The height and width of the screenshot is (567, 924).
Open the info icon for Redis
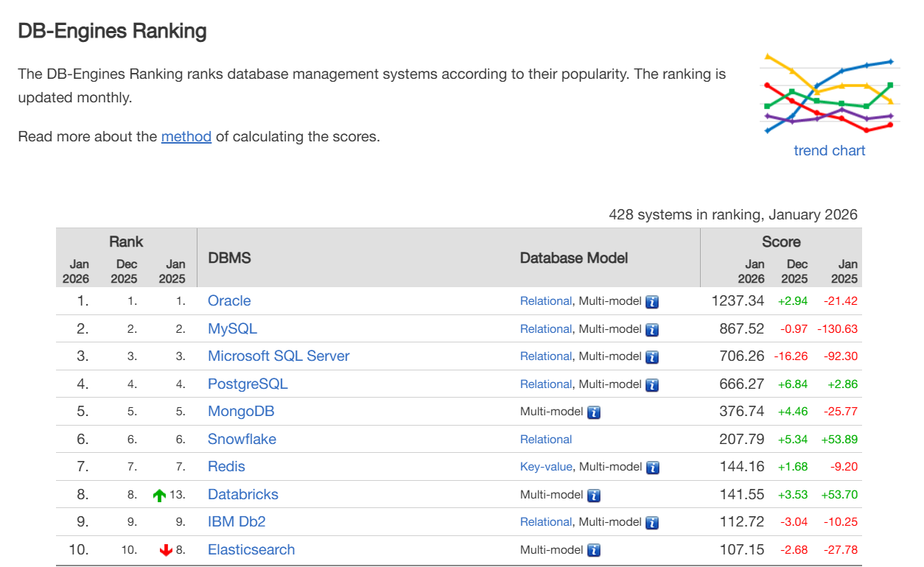pos(652,468)
